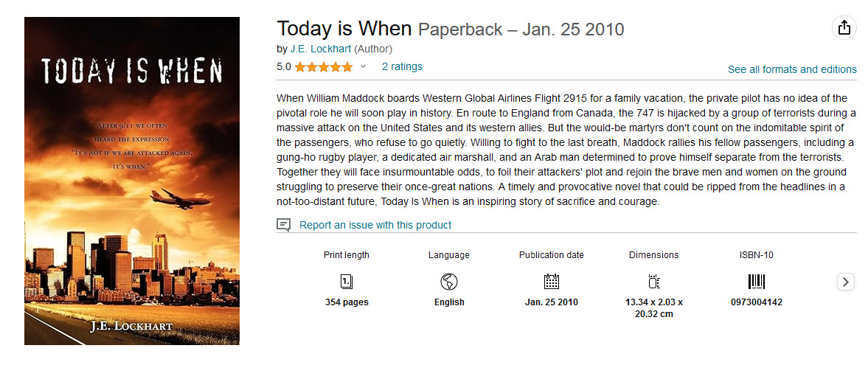Click the Report an issue speech-bubble icon

[x=283, y=225]
